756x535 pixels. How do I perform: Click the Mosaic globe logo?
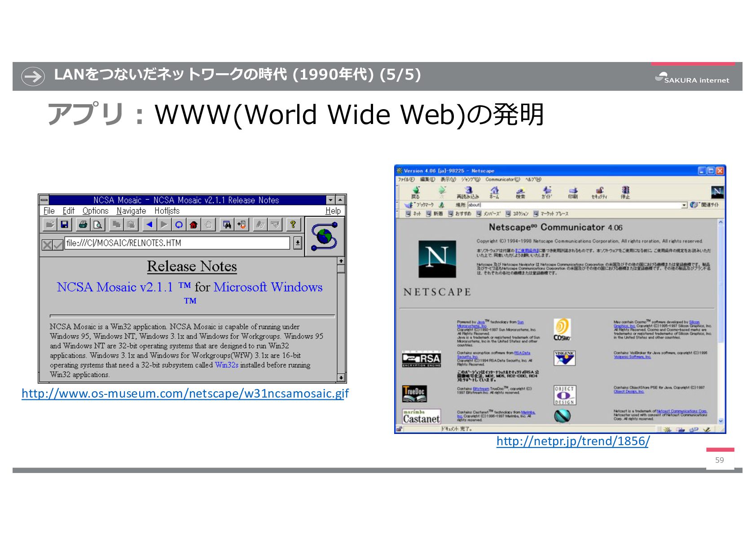325,236
